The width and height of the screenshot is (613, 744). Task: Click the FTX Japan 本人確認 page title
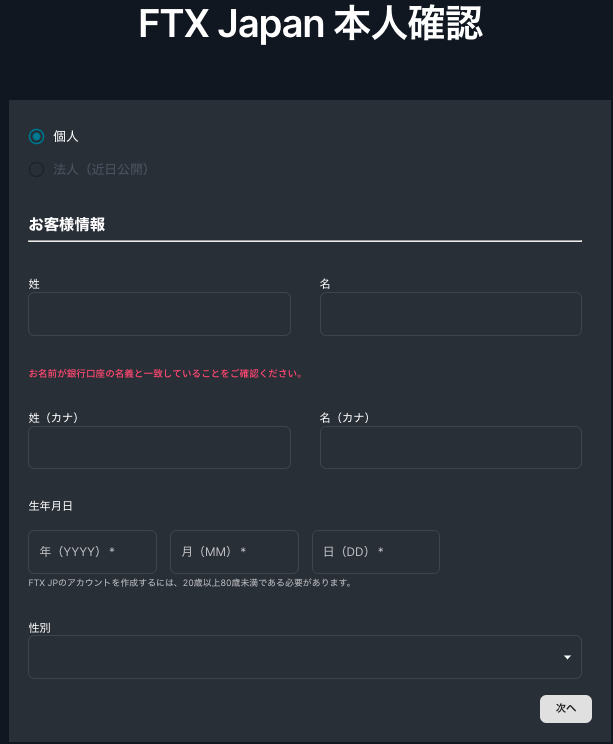310,25
